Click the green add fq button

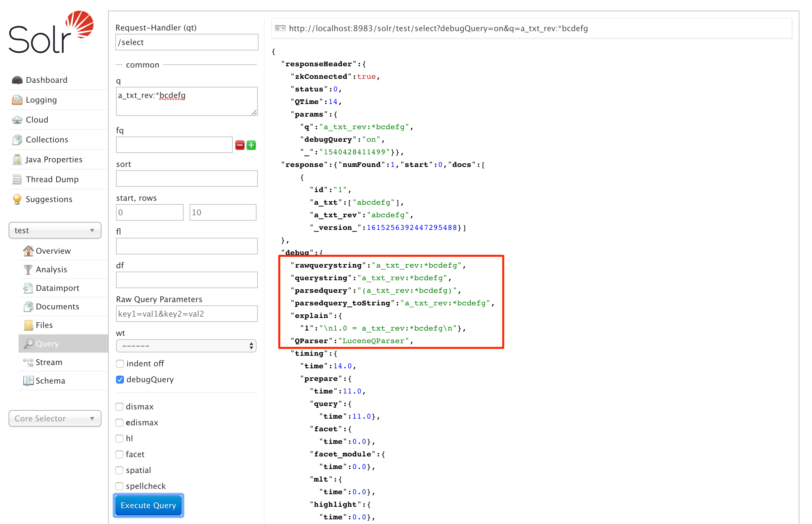251,145
